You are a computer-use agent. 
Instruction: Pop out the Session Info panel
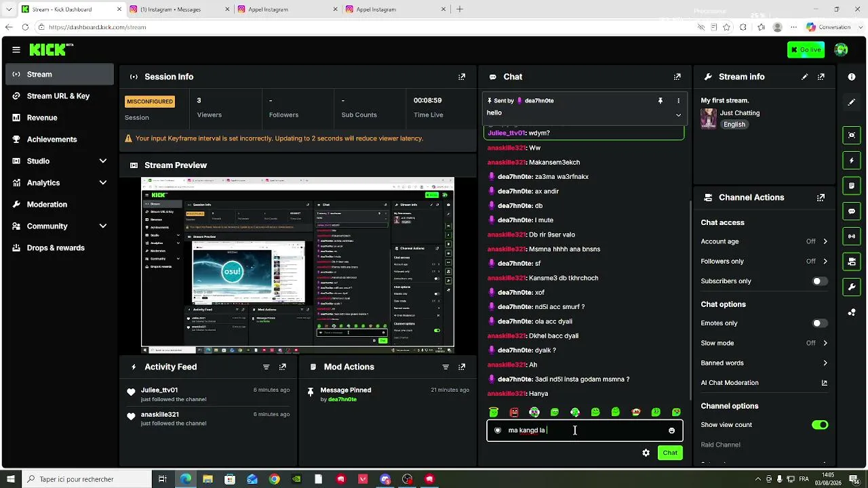(x=462, y=77)
